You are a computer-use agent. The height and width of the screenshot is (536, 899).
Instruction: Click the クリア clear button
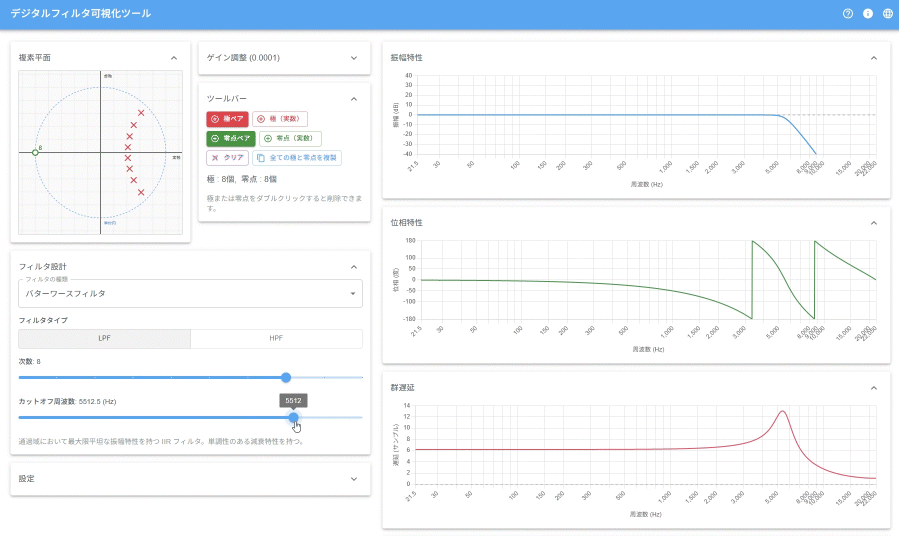pos(227,158)
